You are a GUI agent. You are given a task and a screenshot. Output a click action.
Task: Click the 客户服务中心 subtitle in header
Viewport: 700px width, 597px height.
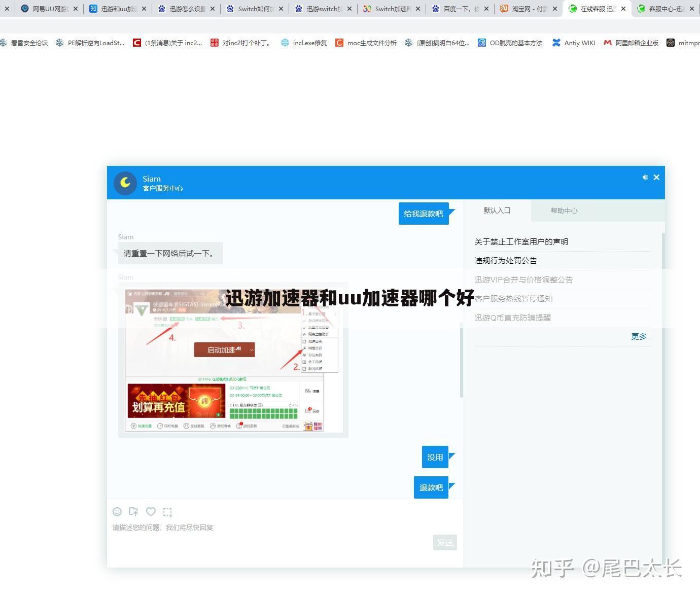pyautogui.click(x=162, y=188)
